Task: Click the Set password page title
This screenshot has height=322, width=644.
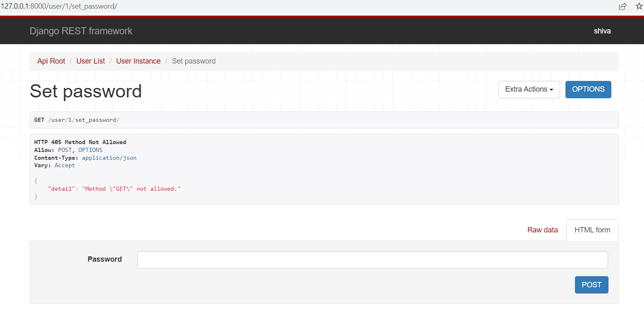Action: pyautogui.click(x=86, y=91)
